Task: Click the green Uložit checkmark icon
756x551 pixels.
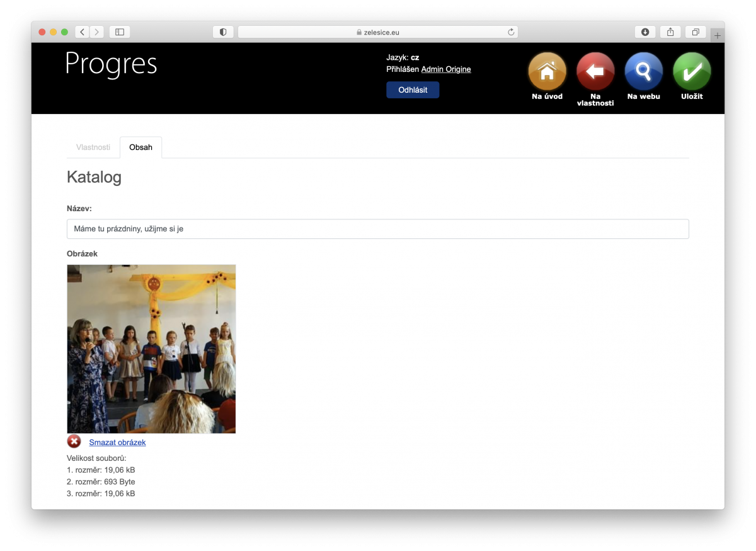Action: [692, 71]
